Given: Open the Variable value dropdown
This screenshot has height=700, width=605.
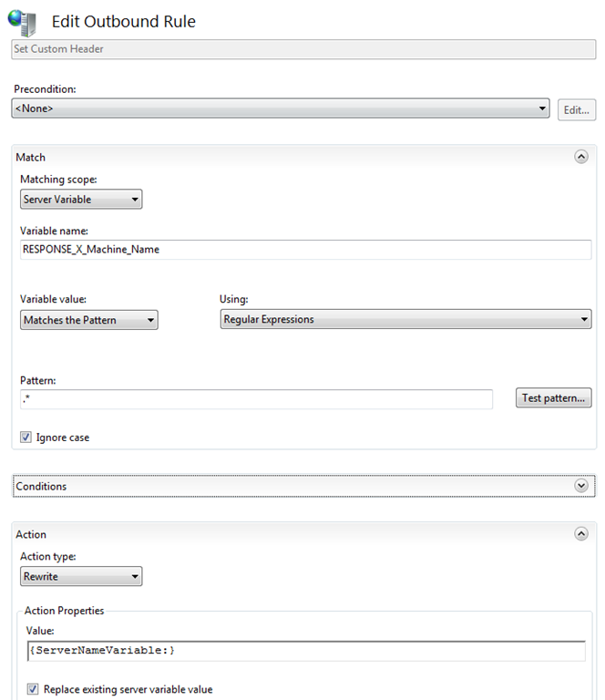Looking at the screenshot, I should tap(88, 320).
